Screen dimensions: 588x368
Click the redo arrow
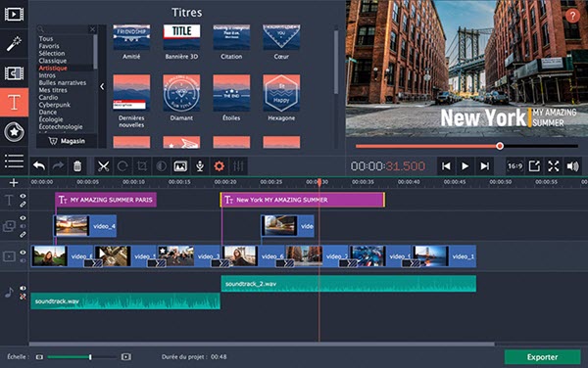click(x=58, y=165)
